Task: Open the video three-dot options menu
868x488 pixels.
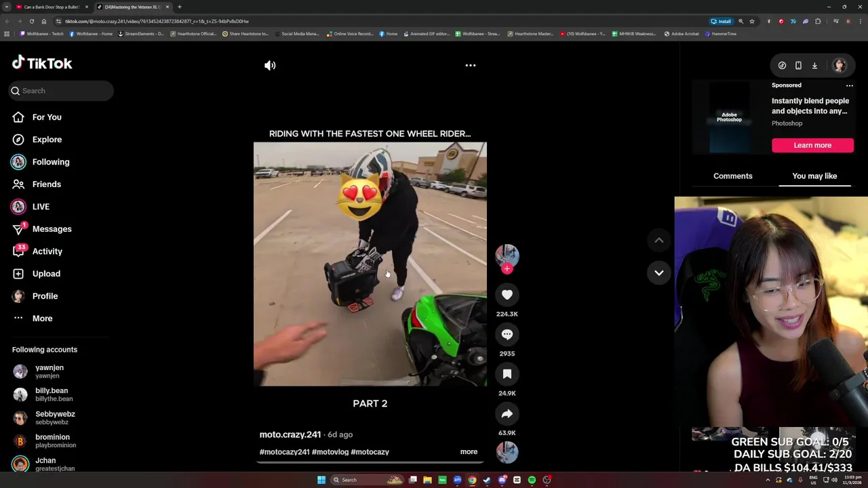Action: (470, 65)
